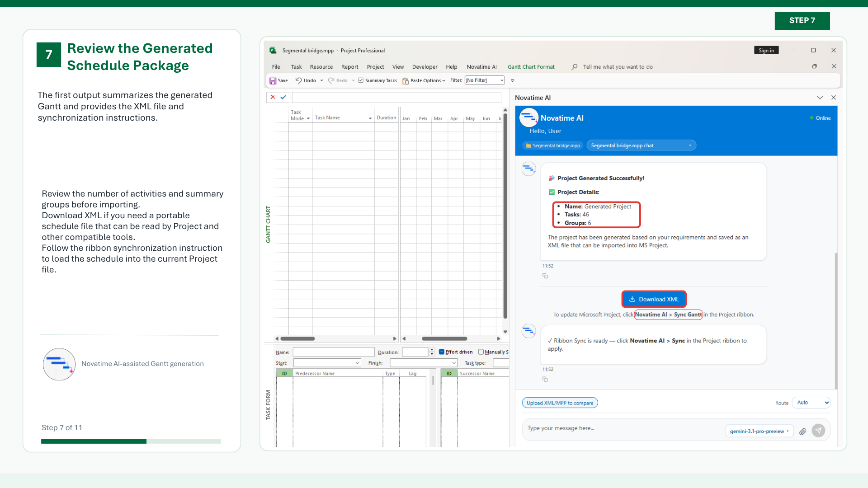868x488 pixels.
Task: Click the avatar beside Project Generated message
Action: click(528, 169)
